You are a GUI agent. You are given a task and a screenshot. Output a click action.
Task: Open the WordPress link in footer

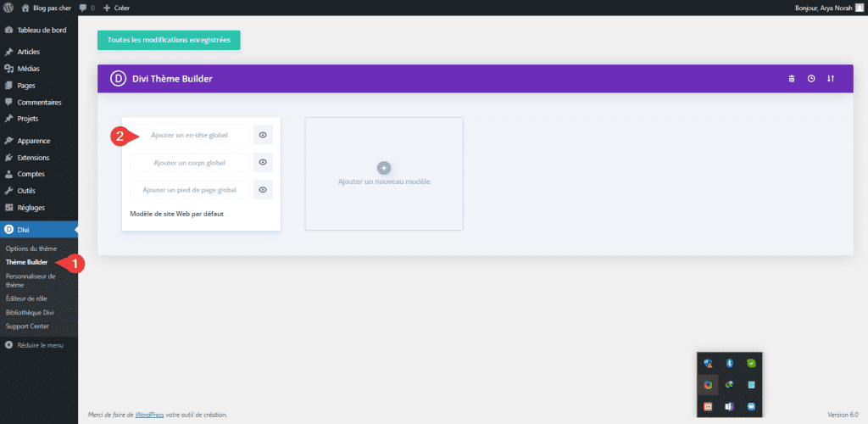149,415
